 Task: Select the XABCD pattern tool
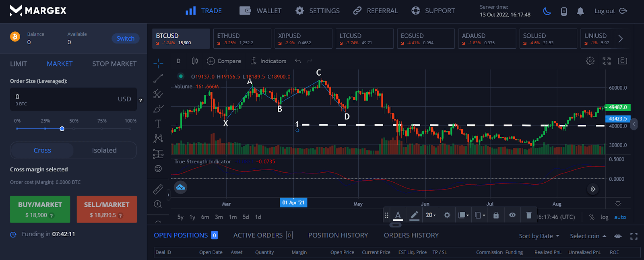coord(158,138)
